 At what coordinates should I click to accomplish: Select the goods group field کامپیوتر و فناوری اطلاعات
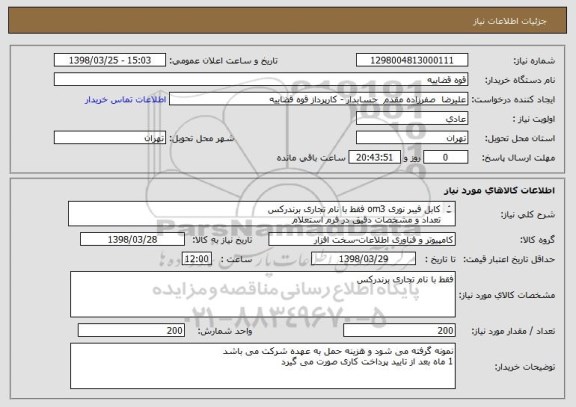pos(362,240)
